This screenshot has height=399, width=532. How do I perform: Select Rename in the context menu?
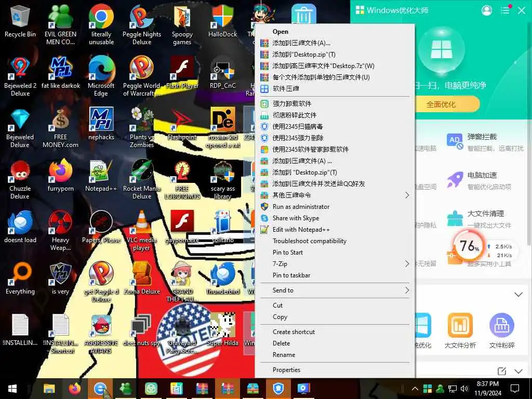click(335, 355)
